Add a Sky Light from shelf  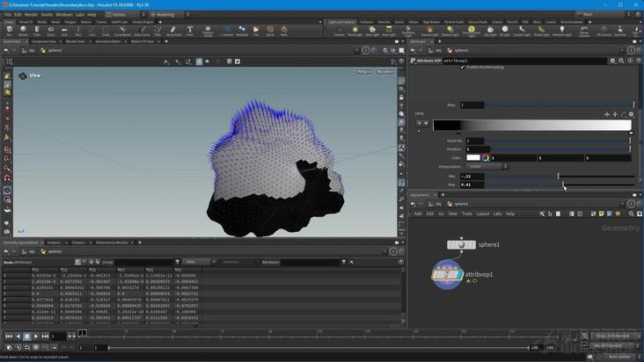click(490, 31)
